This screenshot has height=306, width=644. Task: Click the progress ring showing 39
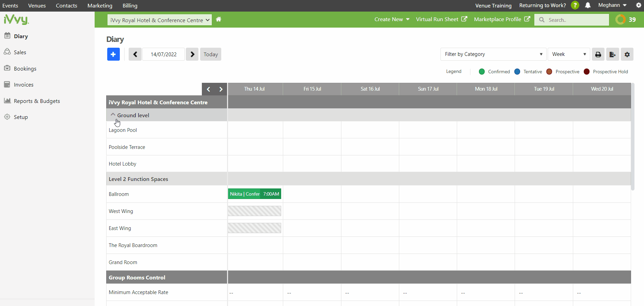point(621,19)
